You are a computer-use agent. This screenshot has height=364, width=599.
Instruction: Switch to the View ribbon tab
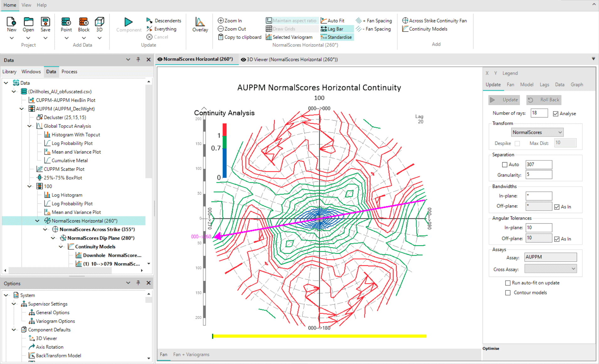pos(26,5)
